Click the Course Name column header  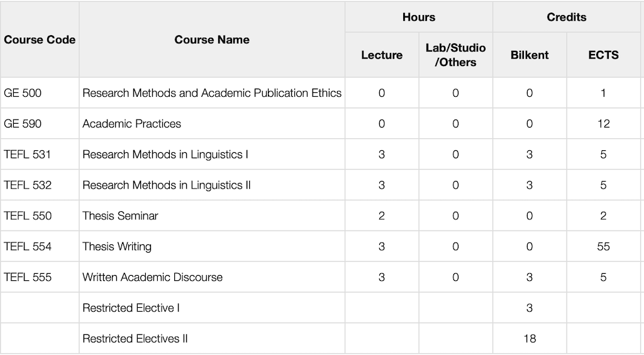pos(212,40)
